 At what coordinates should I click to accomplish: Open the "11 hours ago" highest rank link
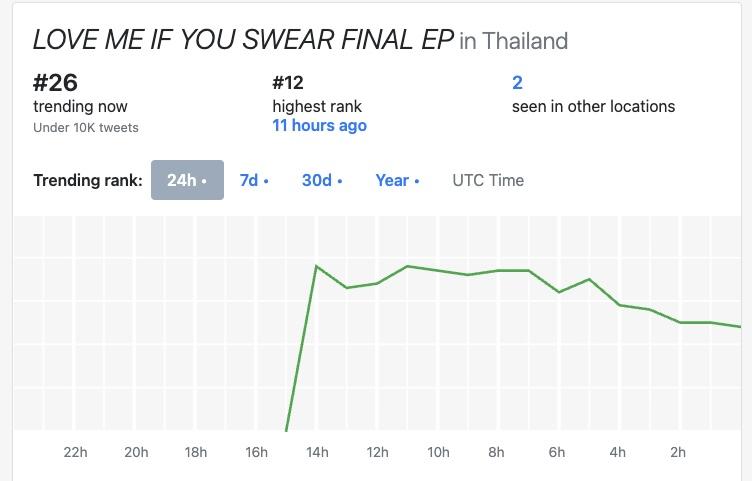point(319,126)
